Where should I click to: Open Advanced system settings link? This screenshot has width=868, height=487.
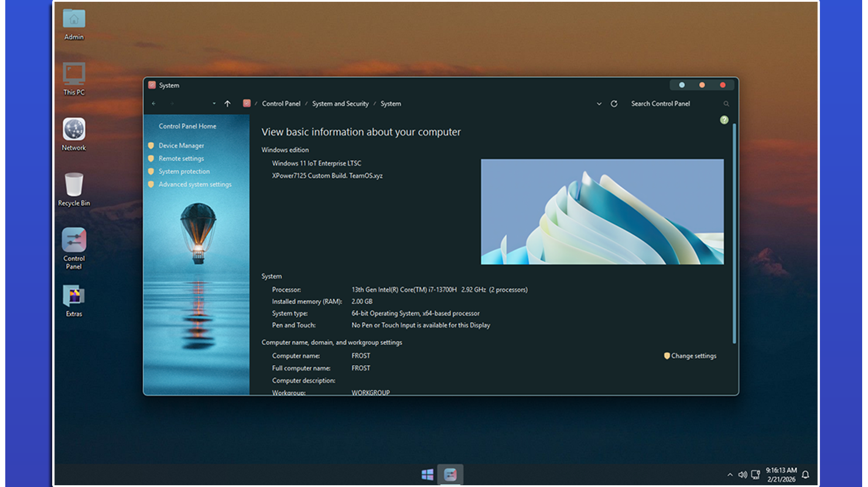(x=194, y=184)
